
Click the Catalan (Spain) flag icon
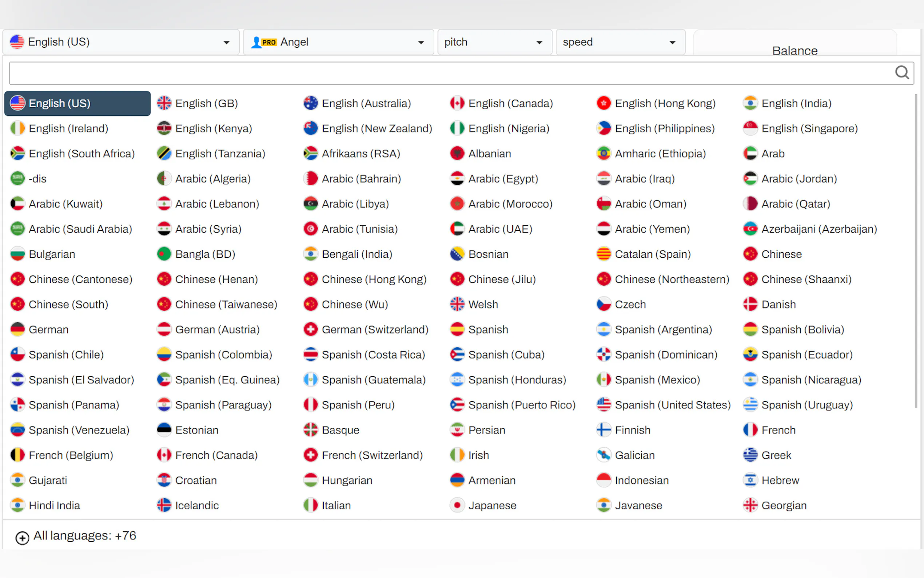[604, 254]
